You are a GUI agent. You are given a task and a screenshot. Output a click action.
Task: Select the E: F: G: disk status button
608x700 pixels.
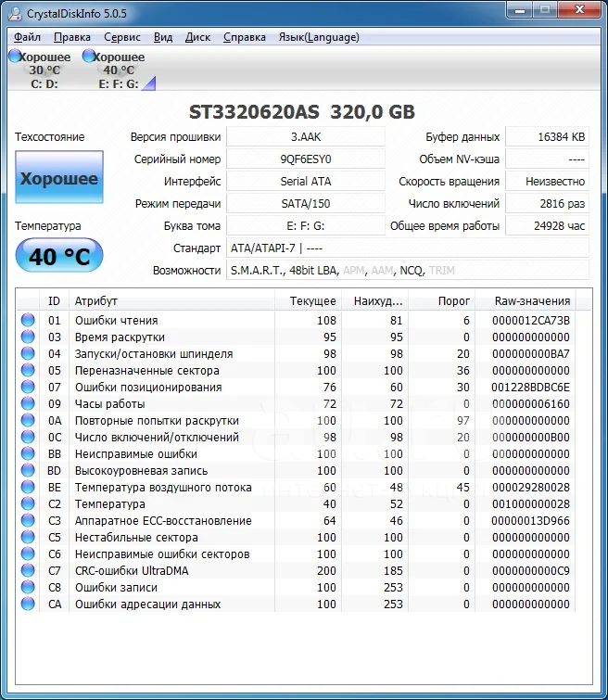(x=119, y=70)
